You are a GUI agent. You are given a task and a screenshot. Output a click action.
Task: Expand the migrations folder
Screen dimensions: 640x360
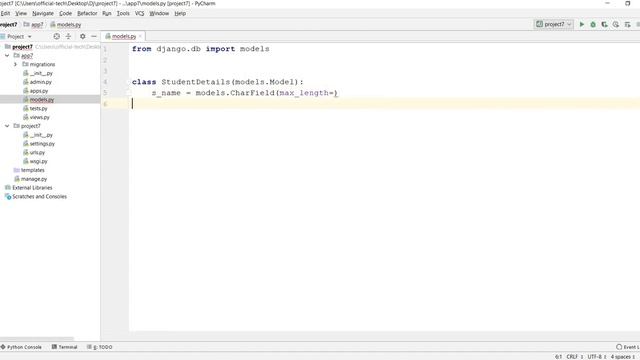16,64
